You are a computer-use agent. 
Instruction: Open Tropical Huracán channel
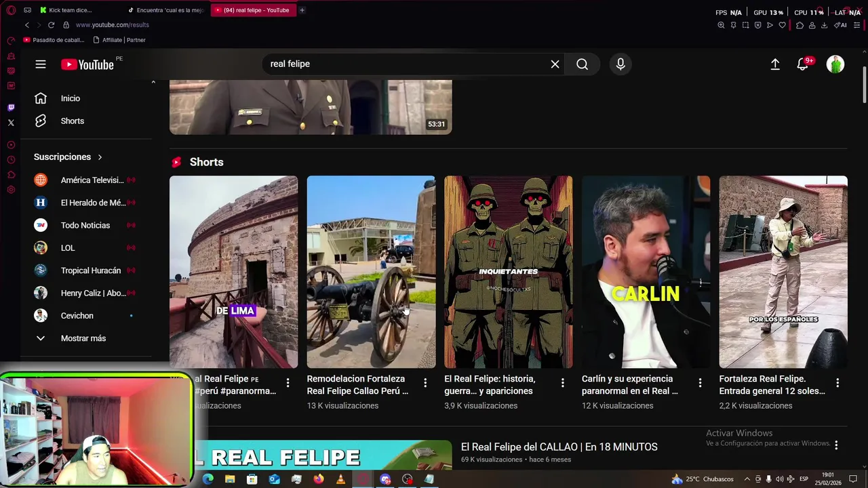(85, 270)
